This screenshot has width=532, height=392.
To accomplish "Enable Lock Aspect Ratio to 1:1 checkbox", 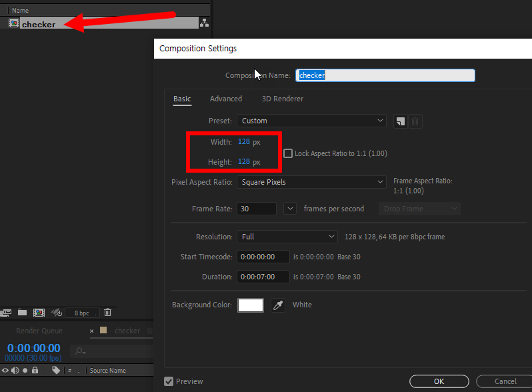I will coord(288,153).
